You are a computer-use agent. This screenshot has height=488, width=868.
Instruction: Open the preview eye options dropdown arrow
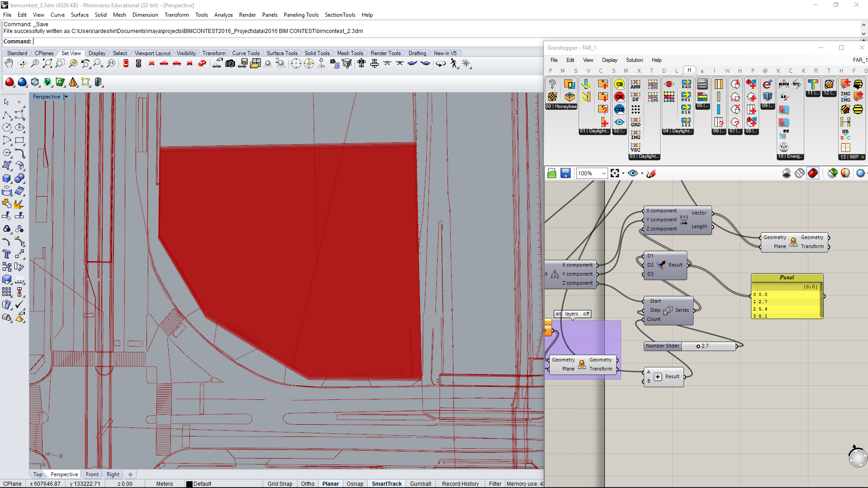(642, 173)
